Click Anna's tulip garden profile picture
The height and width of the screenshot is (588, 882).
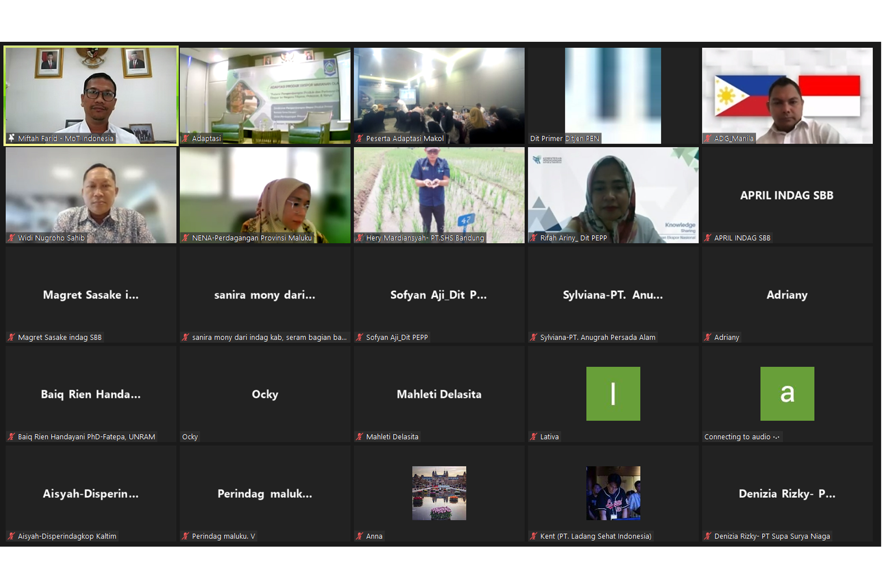pyautogui.click(x=439, y=493)
